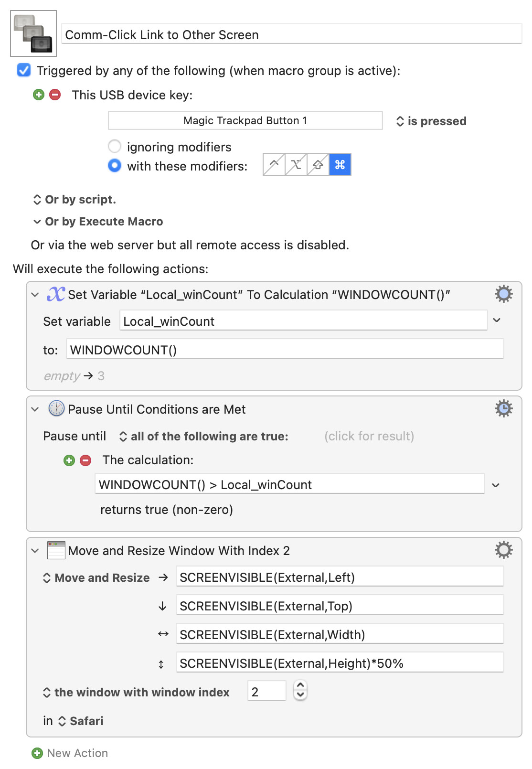The height and width of the screenshot is (769, 532).
Task: Add a new trigger with green plus
Action: pos(39,95)
